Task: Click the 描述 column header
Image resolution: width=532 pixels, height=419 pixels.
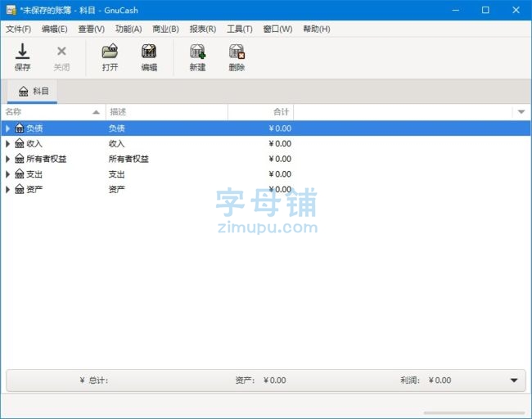Action: pyautogui.click(x=167, y=112)
